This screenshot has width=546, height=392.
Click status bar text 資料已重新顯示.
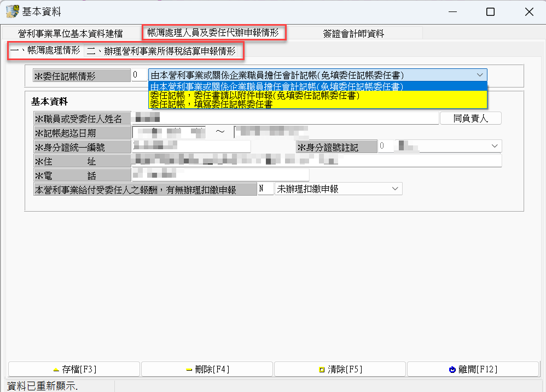click(x=43, y=386)
